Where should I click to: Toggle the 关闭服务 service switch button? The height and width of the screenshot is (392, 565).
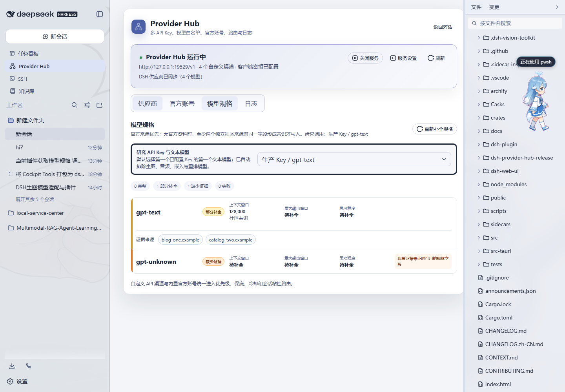pyautogui.click(x=365, y=58)
